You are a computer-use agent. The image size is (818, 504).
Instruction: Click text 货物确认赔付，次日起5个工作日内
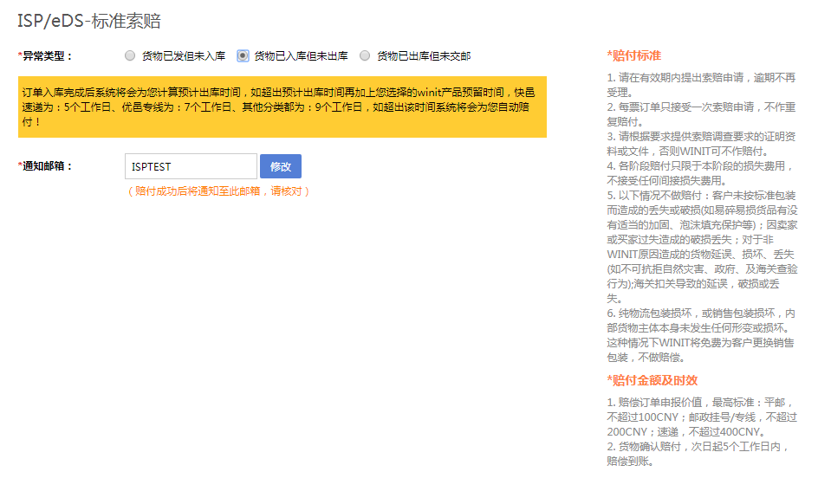pyautogui.click(x=699, y=454)
